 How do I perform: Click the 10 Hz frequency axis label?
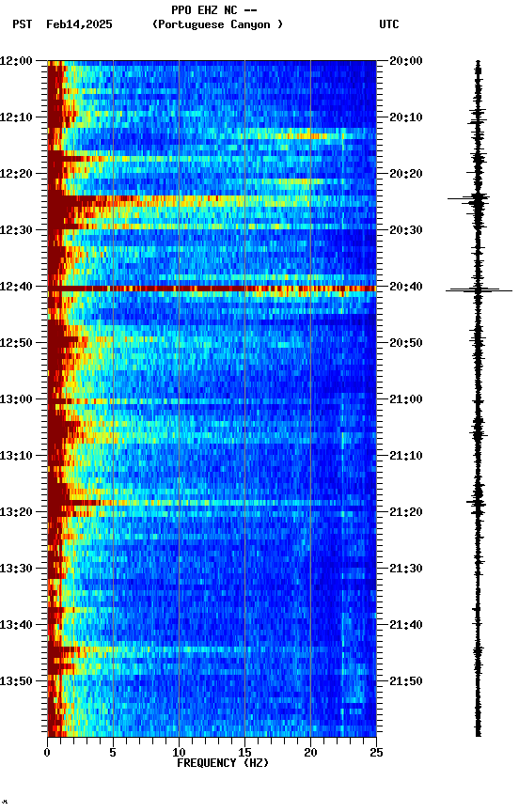(179, 753)
